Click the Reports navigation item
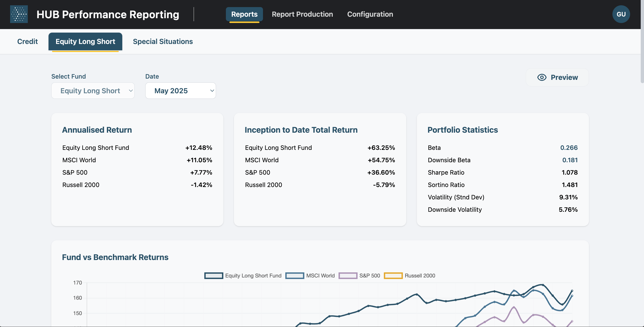The image size is (644, 327). [x=244, y=14]
